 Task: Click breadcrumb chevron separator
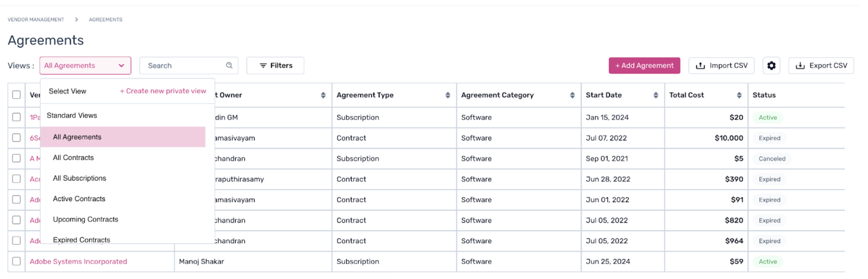(77, 19)
